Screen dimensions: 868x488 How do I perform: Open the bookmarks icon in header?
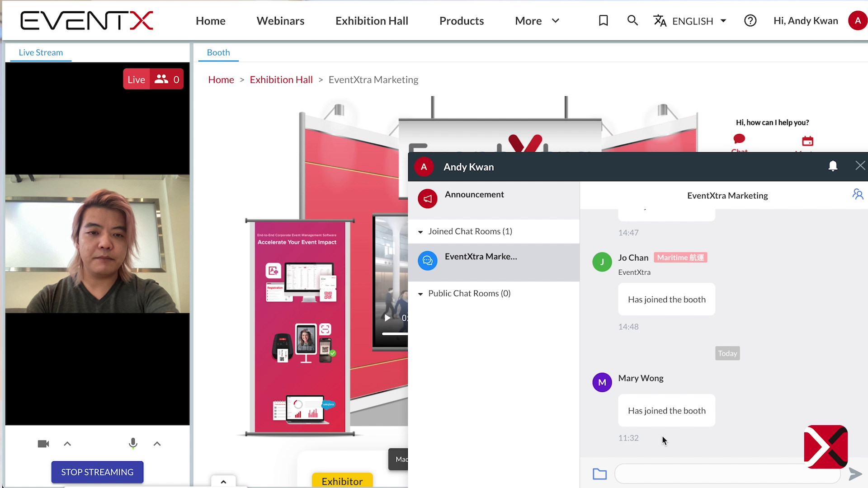point(603,21)
